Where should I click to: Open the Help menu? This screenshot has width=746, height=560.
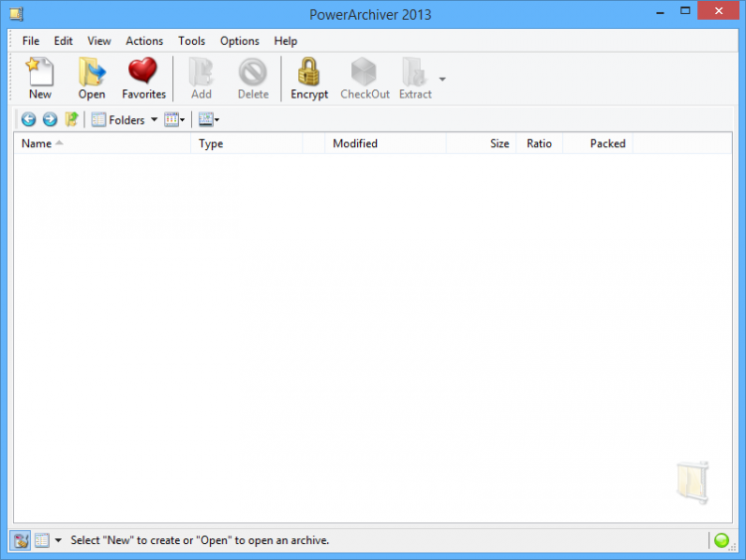tap(285, 41)
